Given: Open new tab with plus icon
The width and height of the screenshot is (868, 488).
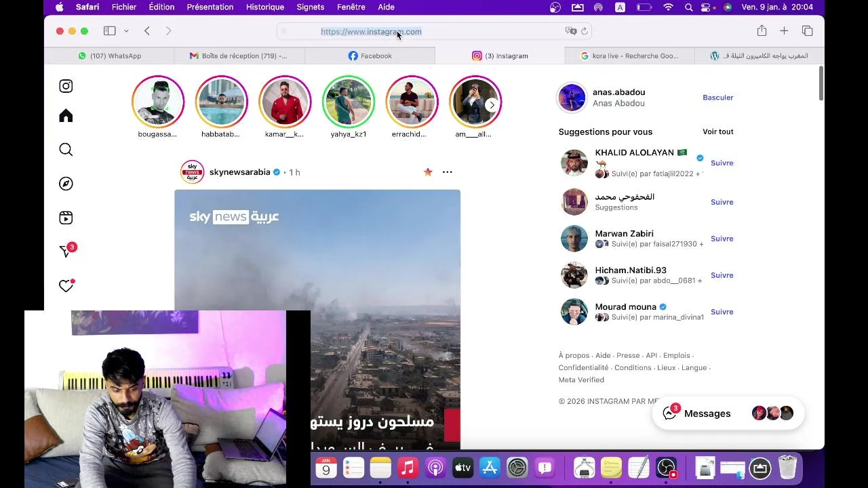Looking at the screenshot, I should [x=784, y=30].
